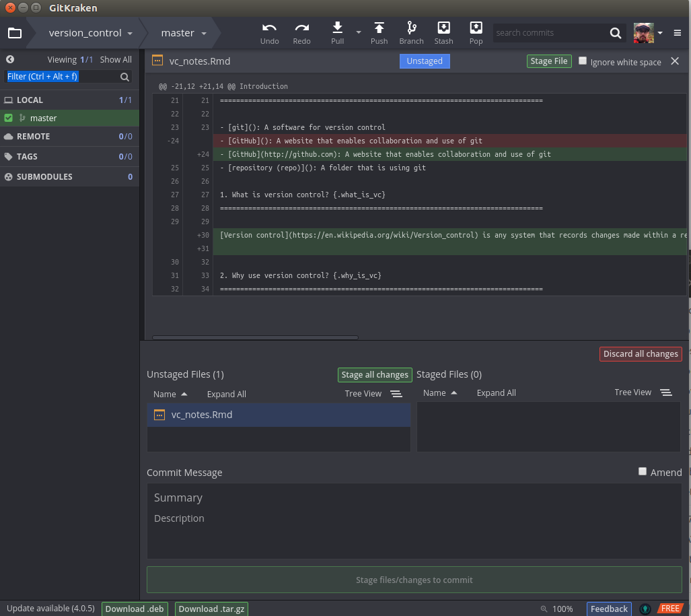Click the filter search magnifier icon
Image resolution: width=691 pixels, height=616 pixels.
124,77
